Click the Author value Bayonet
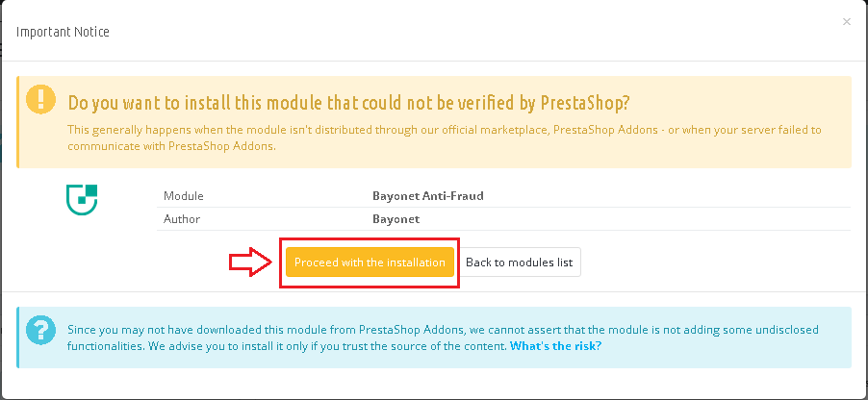This screenshot has width=868, height=400. pos(396,219)
